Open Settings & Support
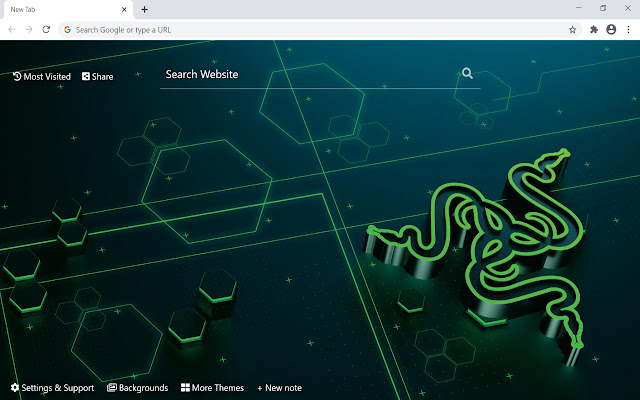Screen dimensions: 640x400 point(52,388)
